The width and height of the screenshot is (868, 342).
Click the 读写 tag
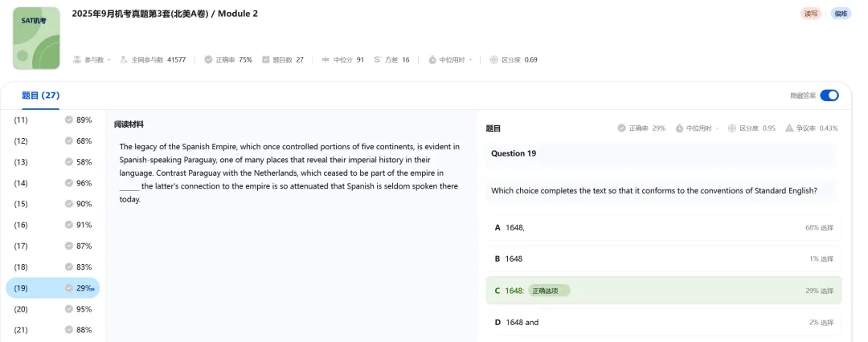811,14
